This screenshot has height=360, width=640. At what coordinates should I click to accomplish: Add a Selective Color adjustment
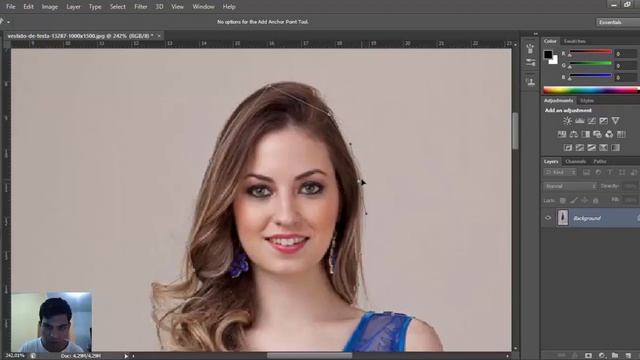tap(603, 147)
